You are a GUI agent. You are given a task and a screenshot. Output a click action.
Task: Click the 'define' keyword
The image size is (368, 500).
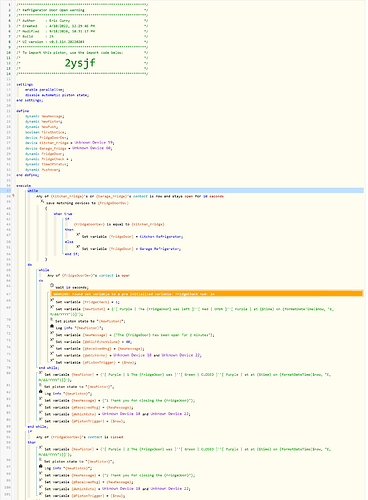(23, 111)
